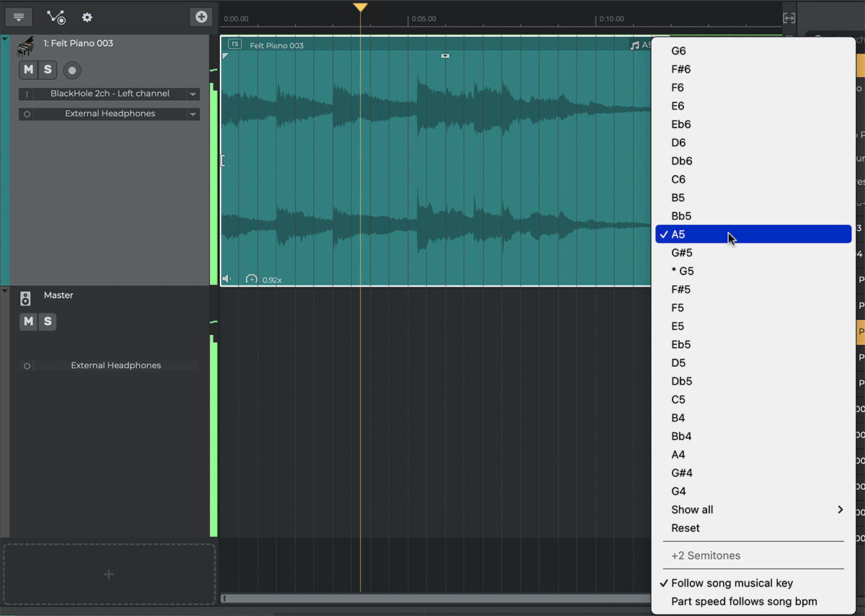Click the automation routing icon in the toolbar
The width and height of the screenshot is (865, 616).
tap(56, 17)
